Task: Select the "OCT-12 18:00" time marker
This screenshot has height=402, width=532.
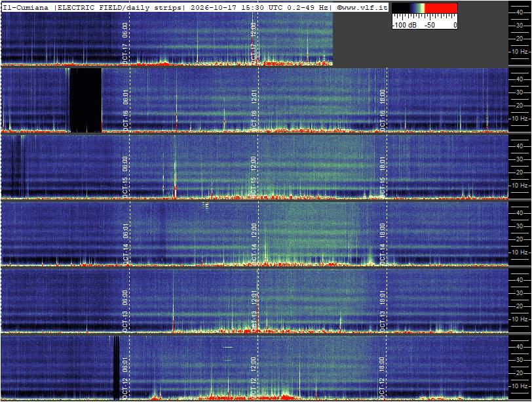Action: coord(383,378)
